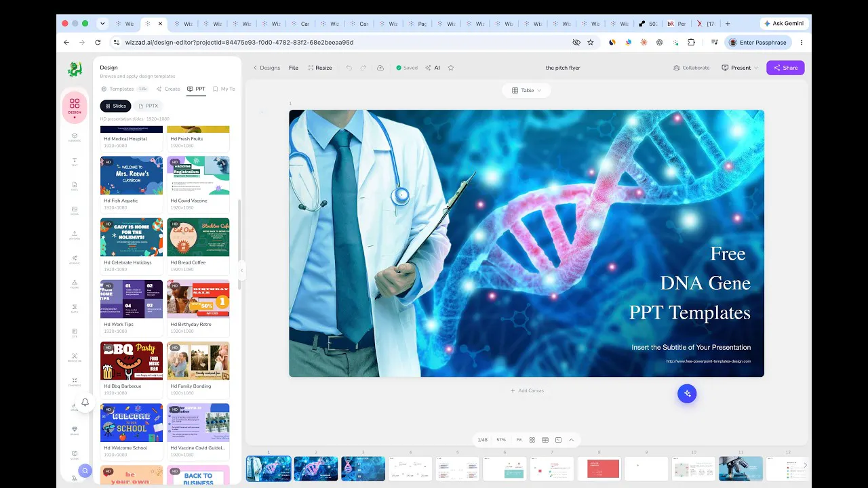Open the Brand section in the sidebar
Screen dimensions: 868x488
[x=75, y=430]
